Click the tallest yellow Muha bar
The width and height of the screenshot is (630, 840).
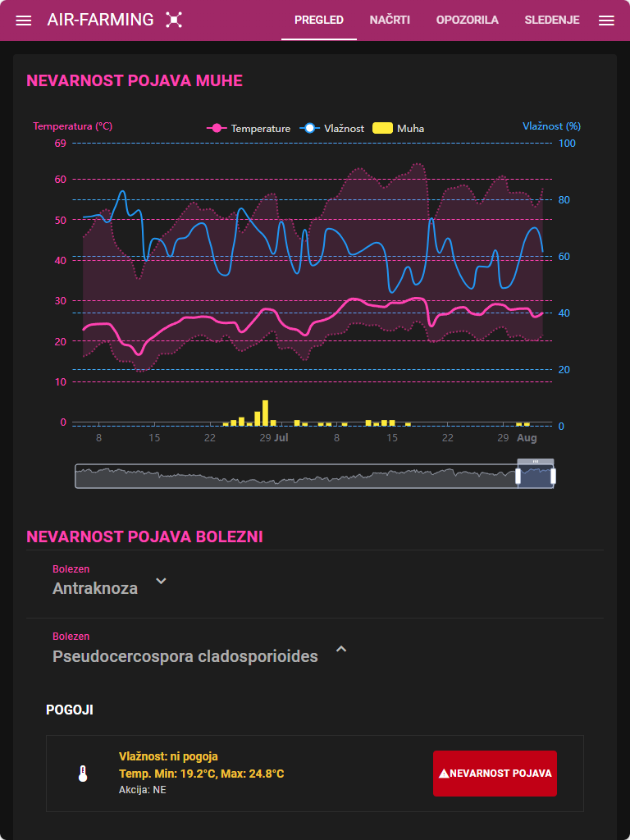click(x=265, y=413)
